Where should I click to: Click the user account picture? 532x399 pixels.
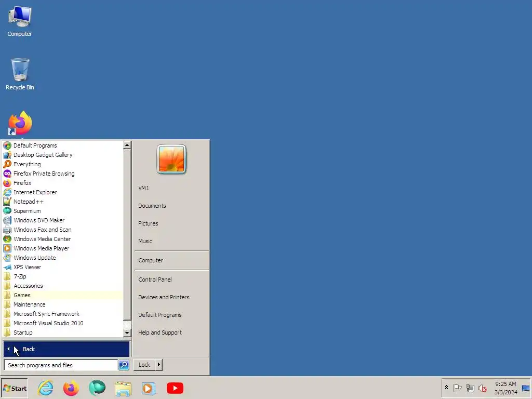(171, 159)
